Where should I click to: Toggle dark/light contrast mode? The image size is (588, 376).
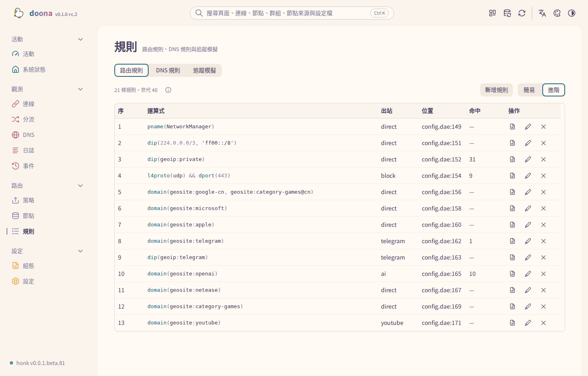pyautogui.click(x=572, y=13)
